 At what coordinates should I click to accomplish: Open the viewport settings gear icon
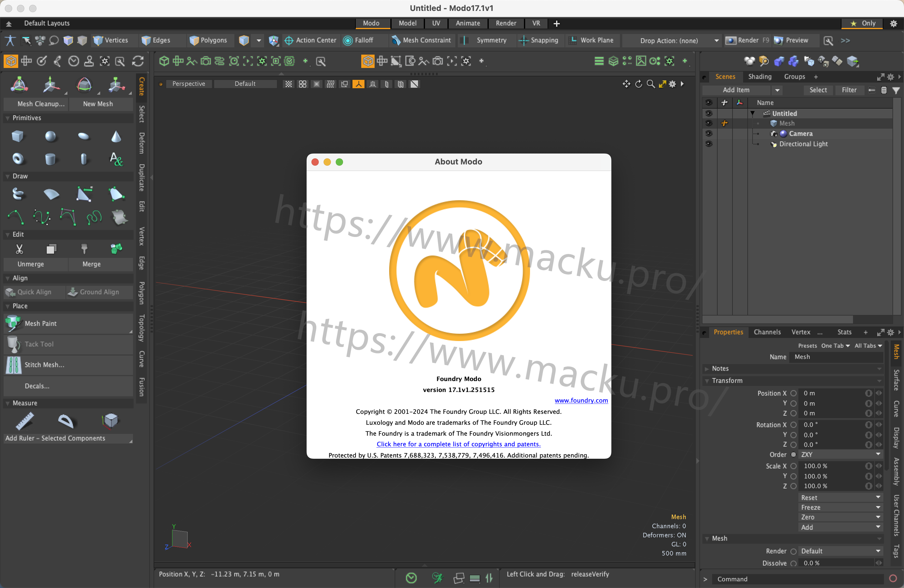point(672,84)
